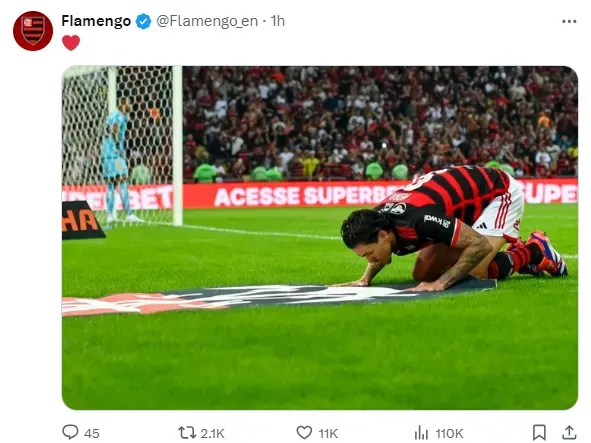The height and width of the screenshot is (443, 591).
Task: Click the Flamengo display name
Action: [x=96, y=21]
